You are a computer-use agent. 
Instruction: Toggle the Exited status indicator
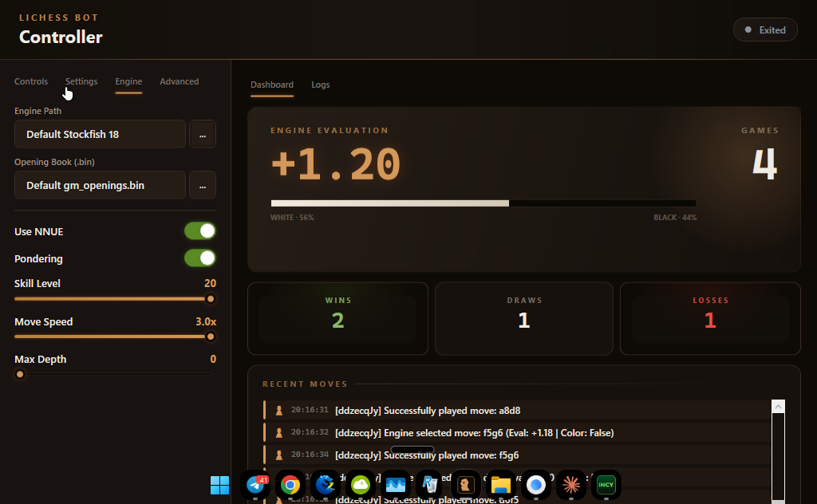(x=764, y=29)
